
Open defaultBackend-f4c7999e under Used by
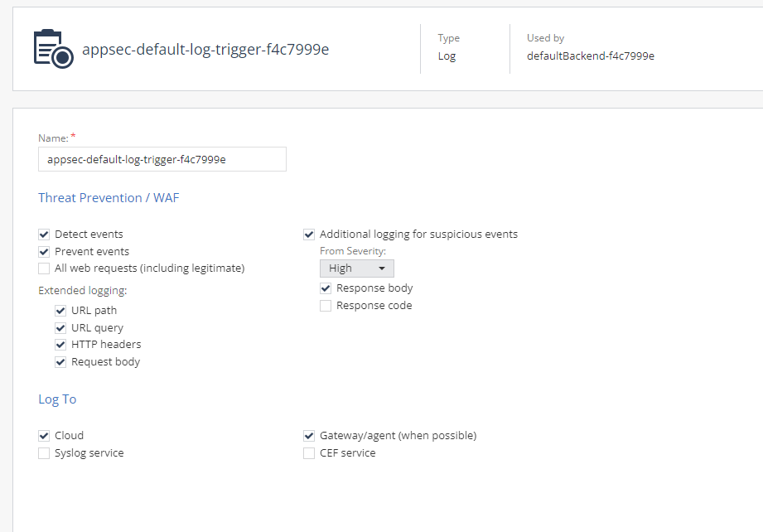[x=590, y=56]
